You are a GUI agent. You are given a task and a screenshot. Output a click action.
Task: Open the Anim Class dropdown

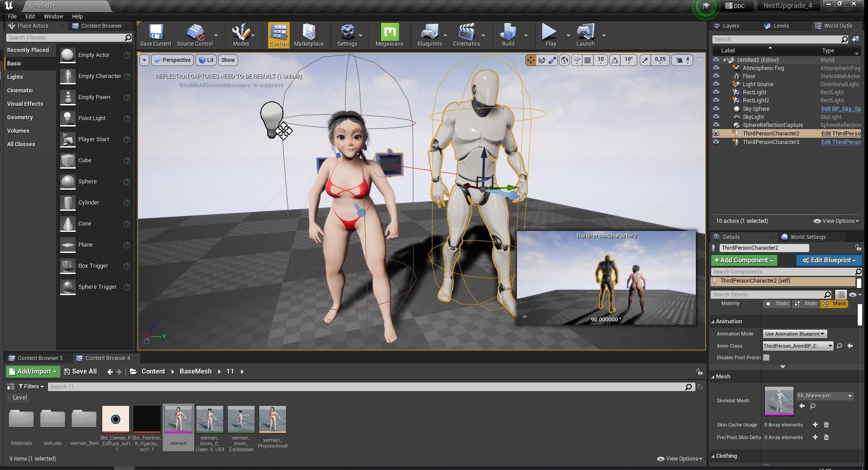[x=798, y=346]
